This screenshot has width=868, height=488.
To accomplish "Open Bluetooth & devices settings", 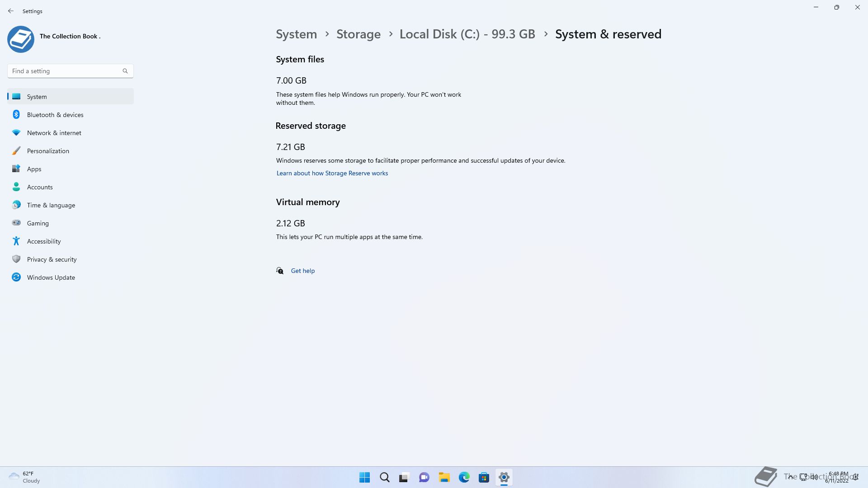I will click(x=55, y=115).
